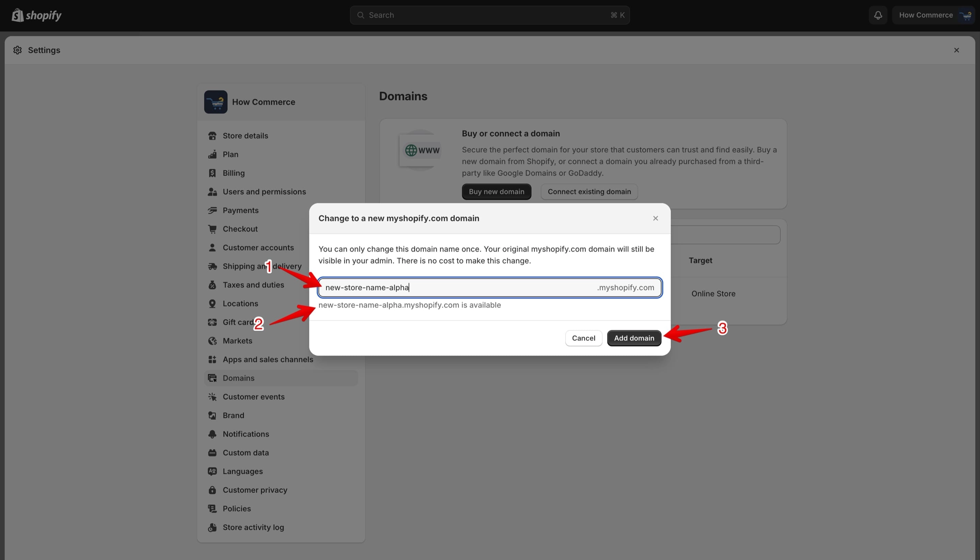Click the Taxes and duties icon

point(212,285)
